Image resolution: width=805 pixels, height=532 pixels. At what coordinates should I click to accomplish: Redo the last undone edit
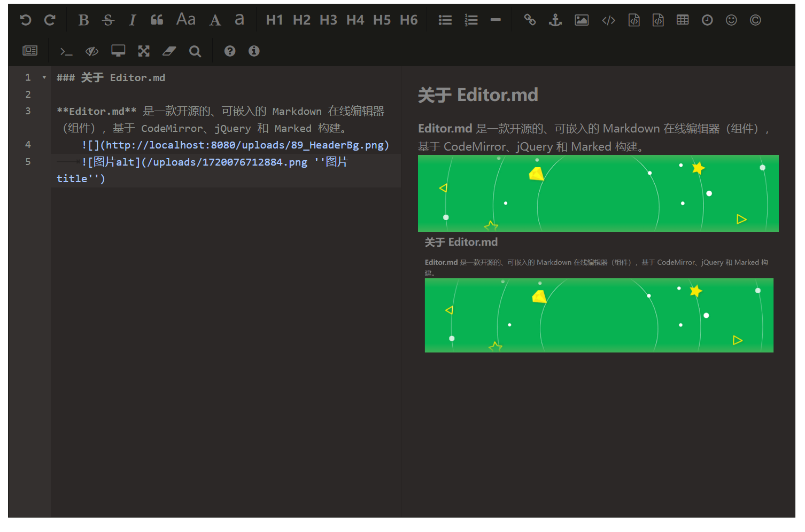(x=50, y=20)
